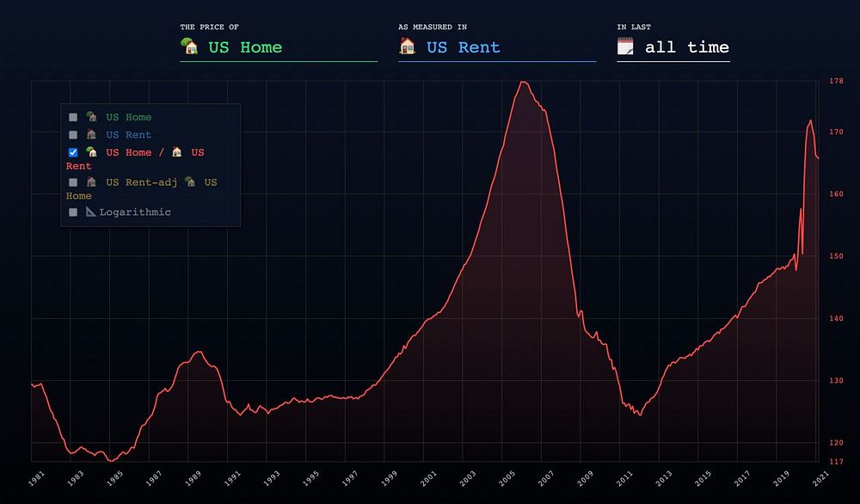Open the all time range selector

point(673,47)
